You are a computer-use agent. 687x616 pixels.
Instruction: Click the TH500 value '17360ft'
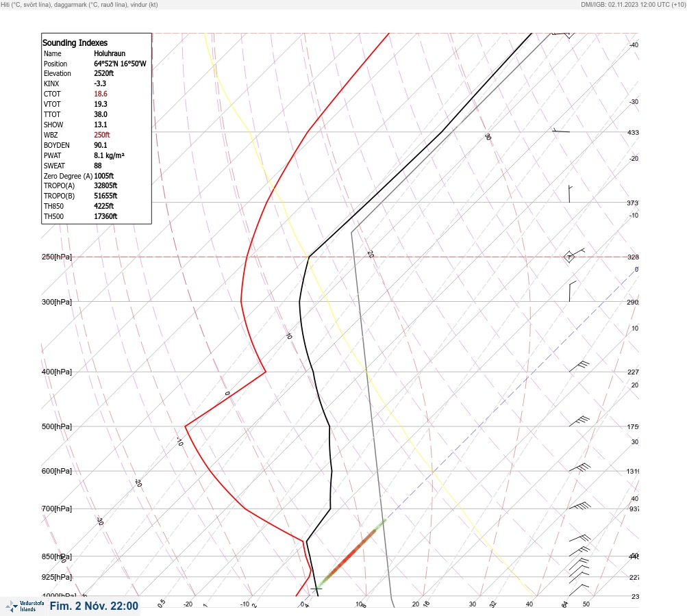105,216
